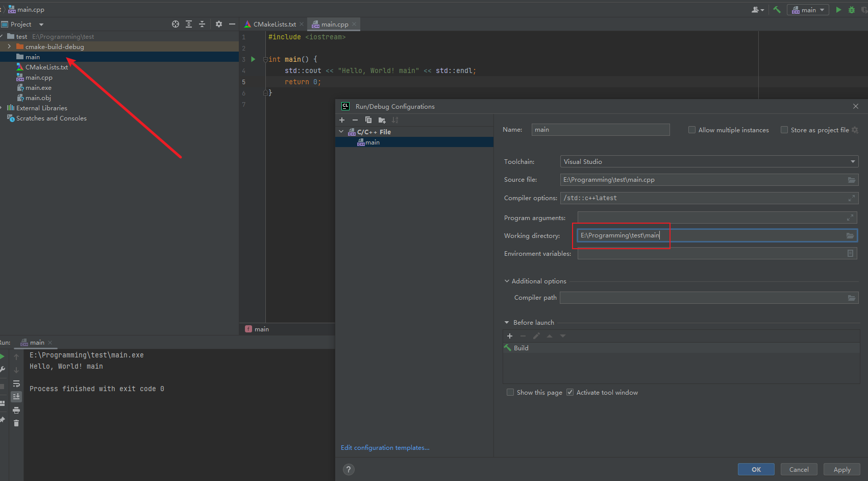Toggle soft-wrap in Run console
868x481 pixels.
point(16,383)
